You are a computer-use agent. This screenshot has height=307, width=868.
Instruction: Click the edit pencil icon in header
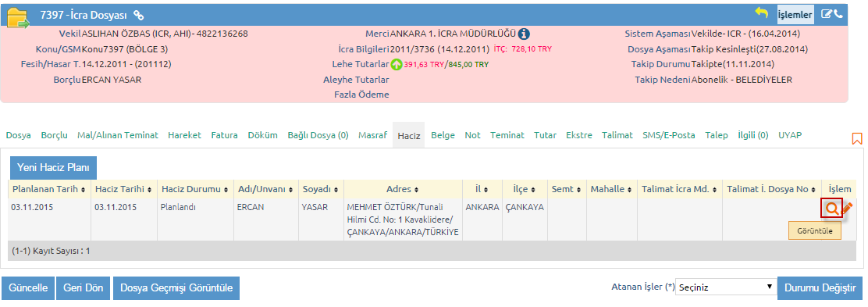pyautogui.click(x=826, y=14)
